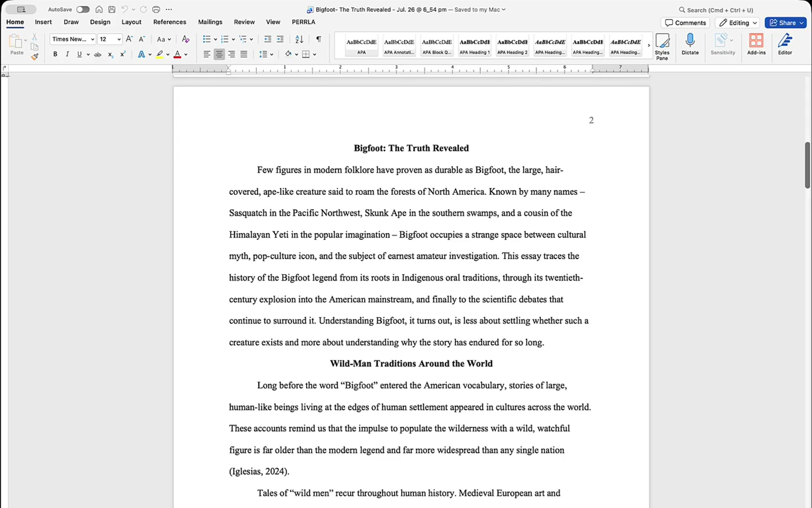The image size is (812, 508).
Task: Increase font size with the large A icon
Action: tap(129, 39)
